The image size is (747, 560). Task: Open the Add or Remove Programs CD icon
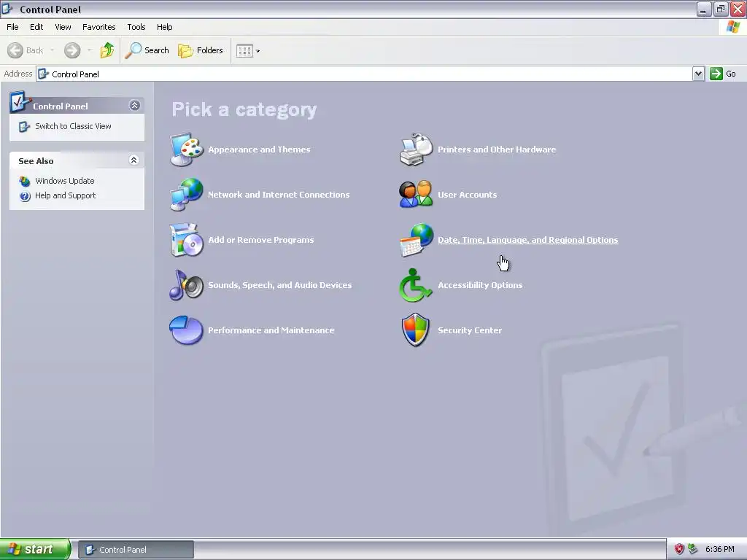187,239
